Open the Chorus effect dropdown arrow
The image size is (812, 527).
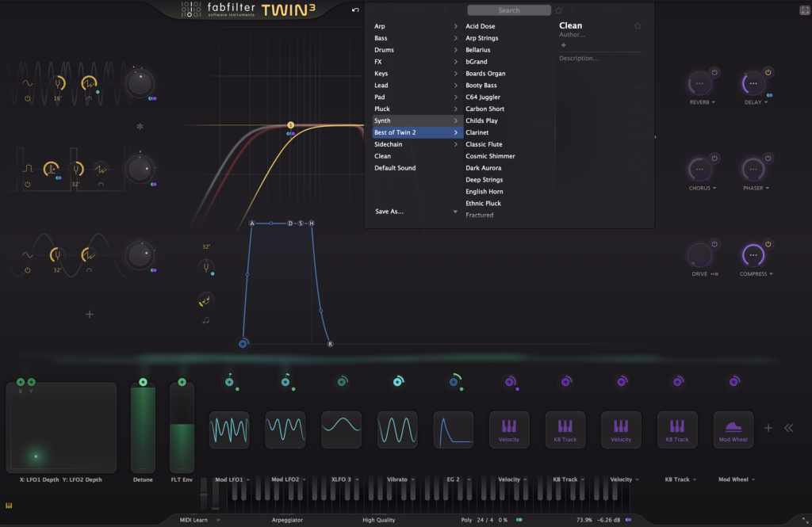pos(714,189)
